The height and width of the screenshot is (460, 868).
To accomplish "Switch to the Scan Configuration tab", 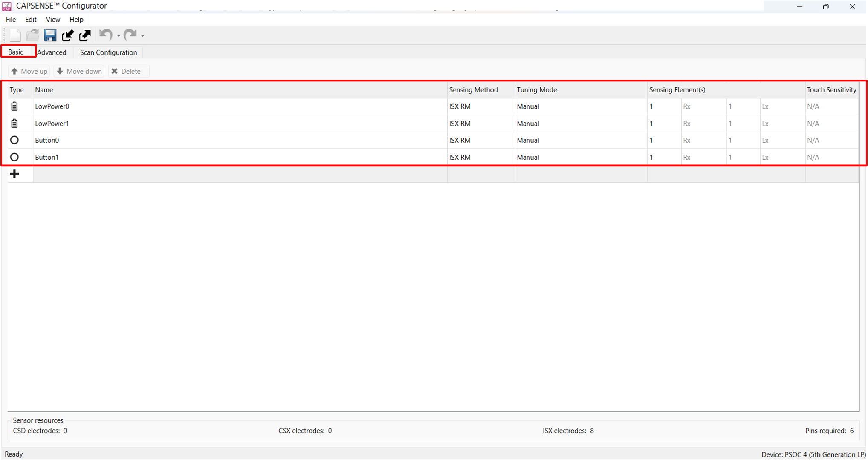I will (108, 52).
